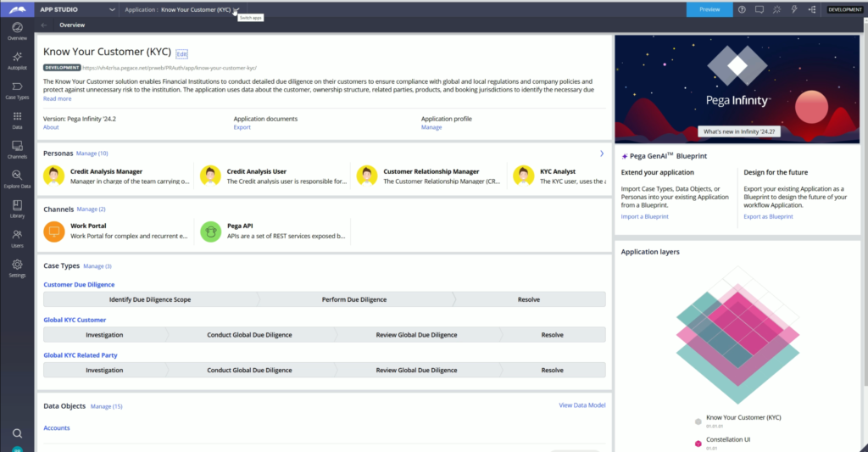
Task: Click Manage (15) beside Data Objects
Action: (x=106, y=406)
